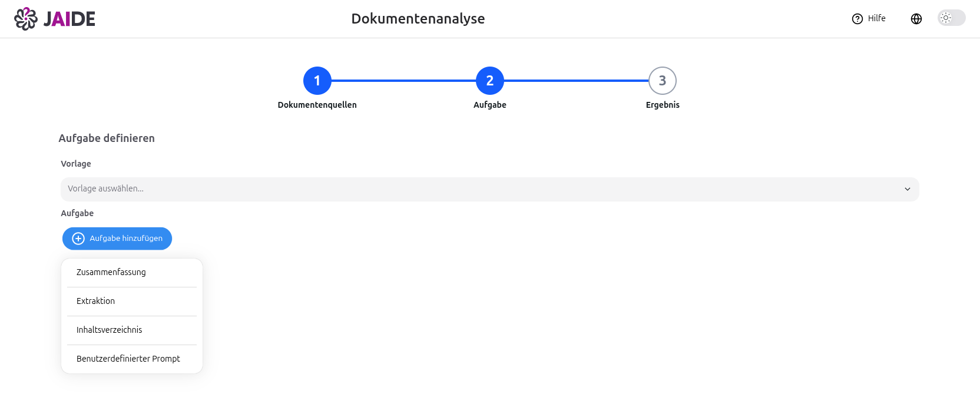980x407 pixels.
Task: Click the Aufgabe hinzufügen button label
Action: tap(126, 239)
